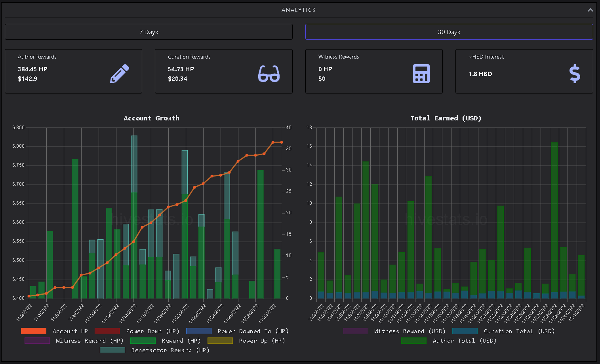The height and width of the screenshot is (364, 600).
Task: Click the Curation Total (USD) legend label
Action: click(x=519, y=331)
